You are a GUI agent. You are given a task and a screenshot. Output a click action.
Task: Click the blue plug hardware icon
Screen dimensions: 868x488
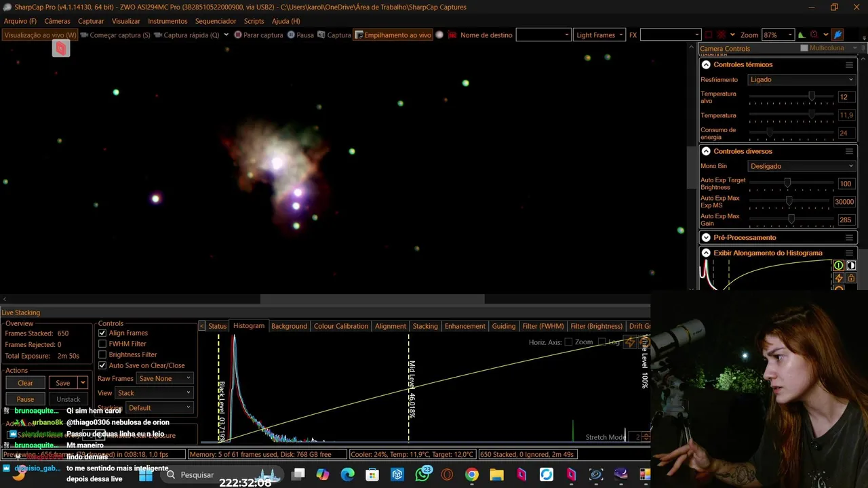click(x=837, y=35)
